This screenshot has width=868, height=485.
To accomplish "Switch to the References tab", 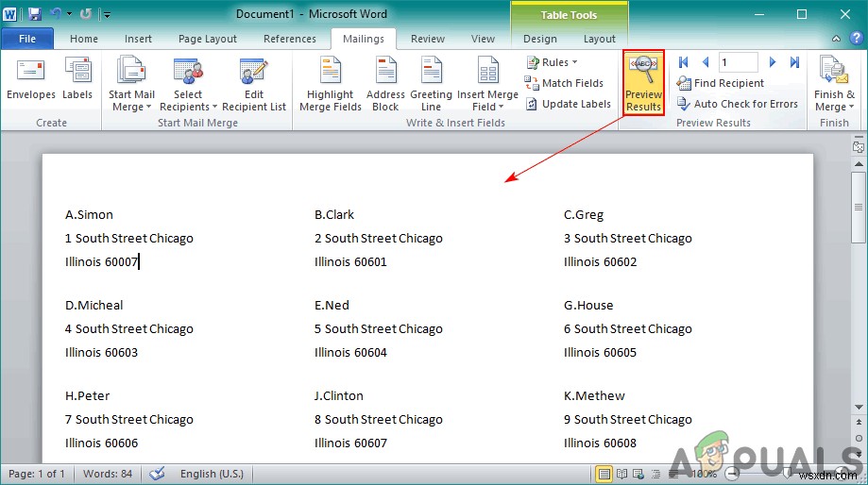I will coord(290,39).
